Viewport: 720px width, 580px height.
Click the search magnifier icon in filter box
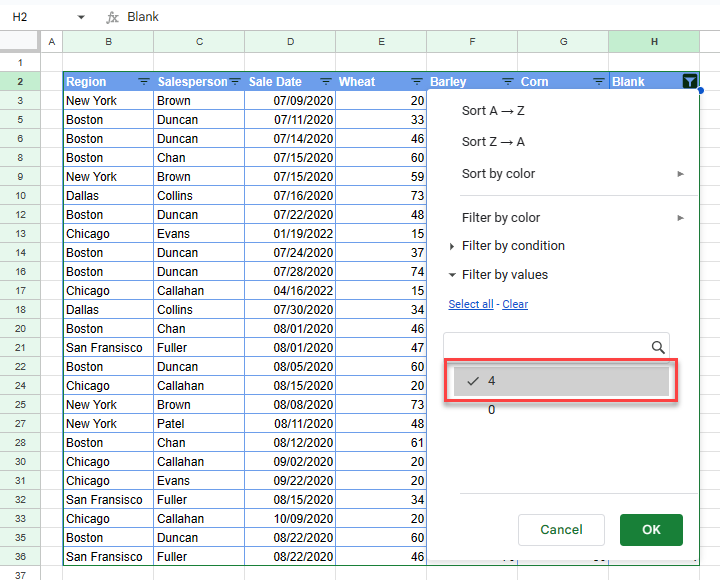point(658,347)
